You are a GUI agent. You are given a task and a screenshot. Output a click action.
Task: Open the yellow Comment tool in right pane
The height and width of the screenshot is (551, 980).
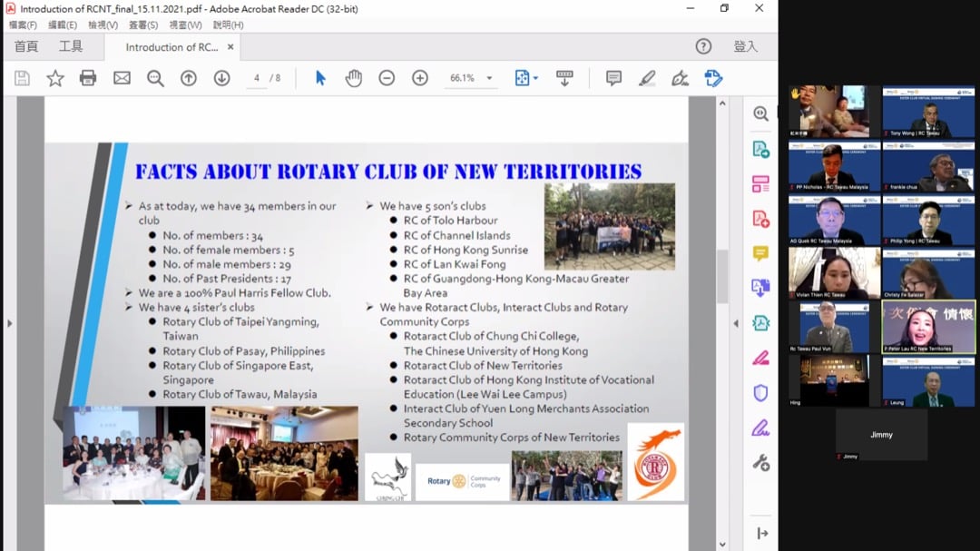click(760, 253)
